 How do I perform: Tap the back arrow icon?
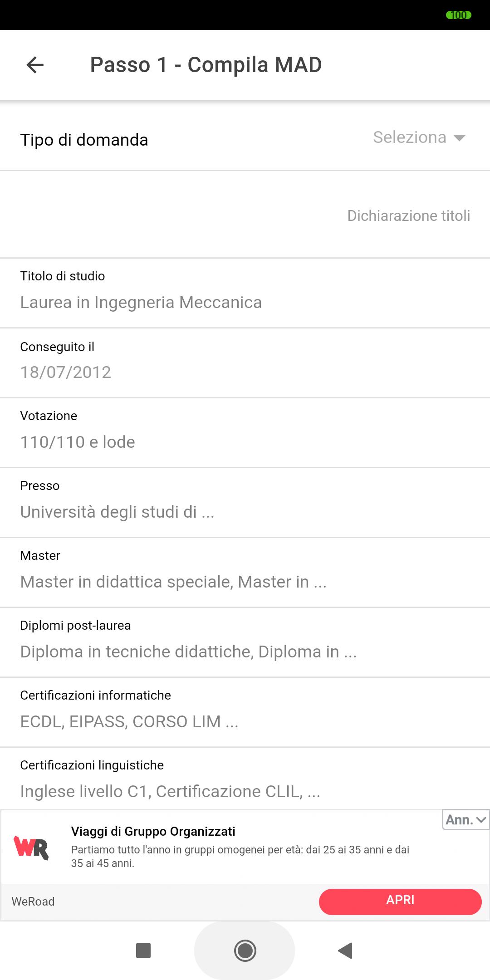point(35,65)
